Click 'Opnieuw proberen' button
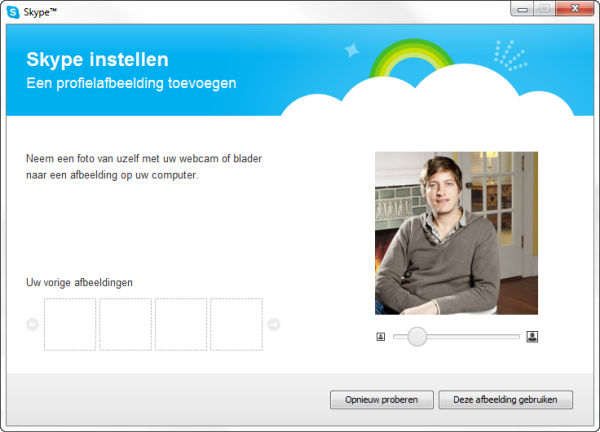The height and width of the screenshot is (432, 600). tap(382, 399)
